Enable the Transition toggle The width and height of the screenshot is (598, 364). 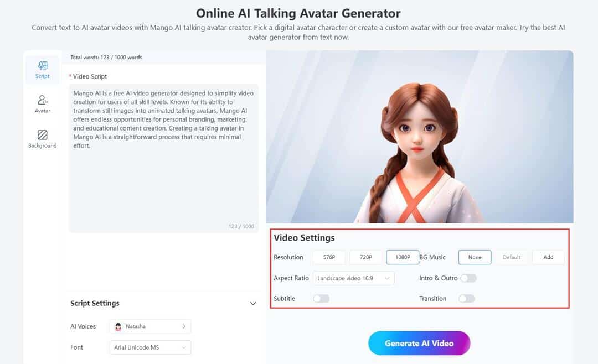pos(466,298)
